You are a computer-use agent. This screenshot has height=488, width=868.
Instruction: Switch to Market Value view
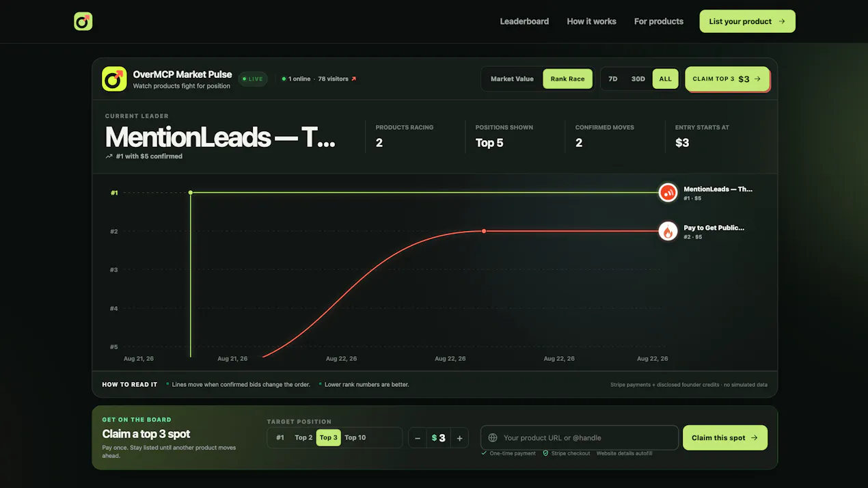(x=512, y=79)
